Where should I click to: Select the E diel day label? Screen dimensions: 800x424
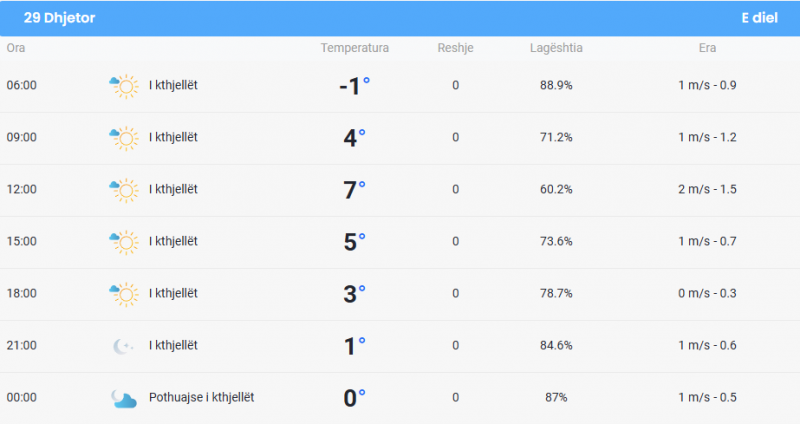pos(759,18)
